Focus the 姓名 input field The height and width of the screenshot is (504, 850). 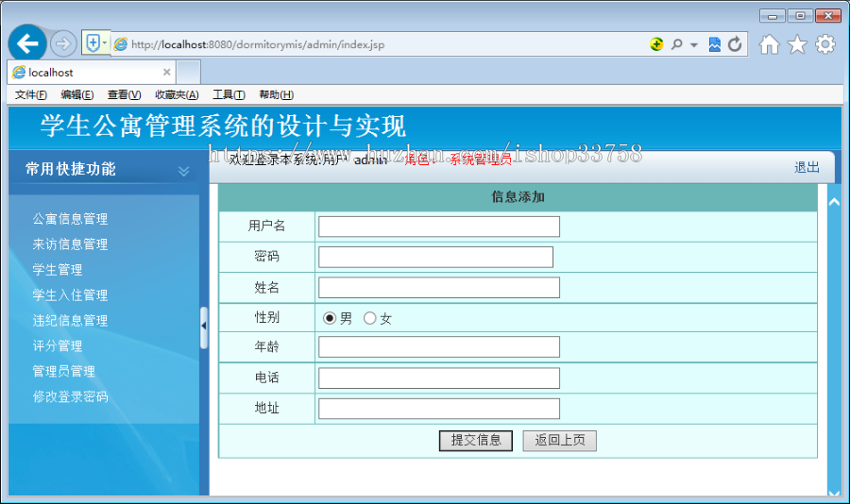point(439,288)
